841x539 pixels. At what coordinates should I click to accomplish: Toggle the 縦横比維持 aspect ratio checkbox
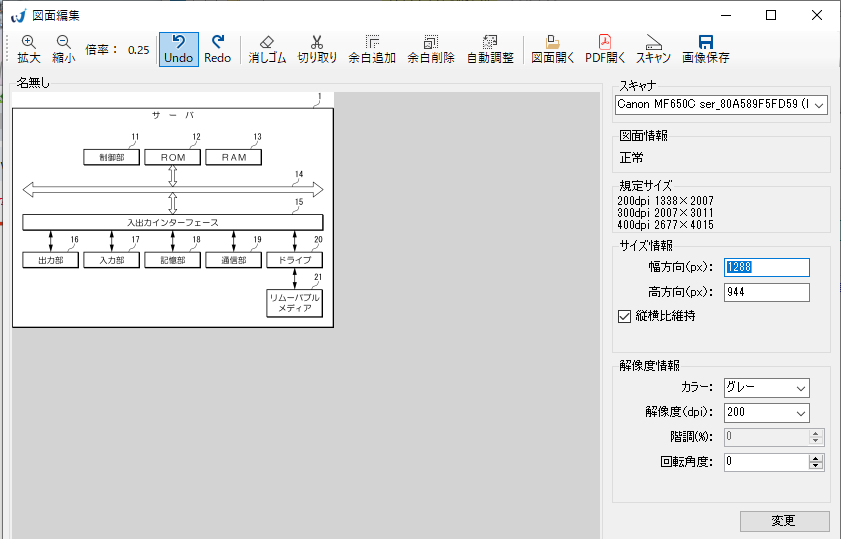(x=626, y=316)
